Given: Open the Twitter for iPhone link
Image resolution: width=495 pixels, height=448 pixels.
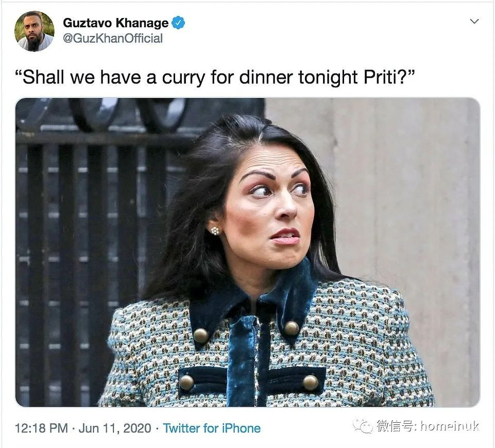Looking at the screenshot, I should tap(212, 428).
